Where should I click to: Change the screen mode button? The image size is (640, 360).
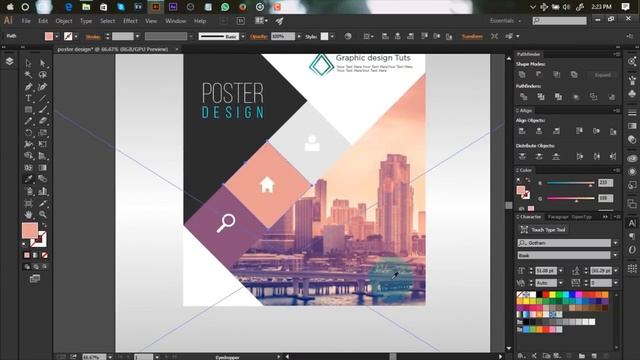[35, 279]
